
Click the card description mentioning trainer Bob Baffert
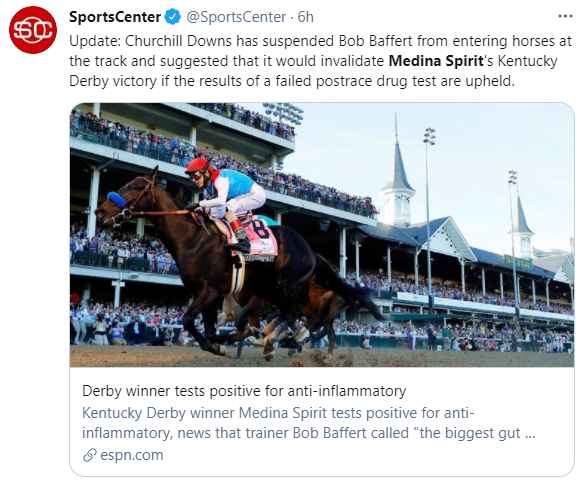309,423
